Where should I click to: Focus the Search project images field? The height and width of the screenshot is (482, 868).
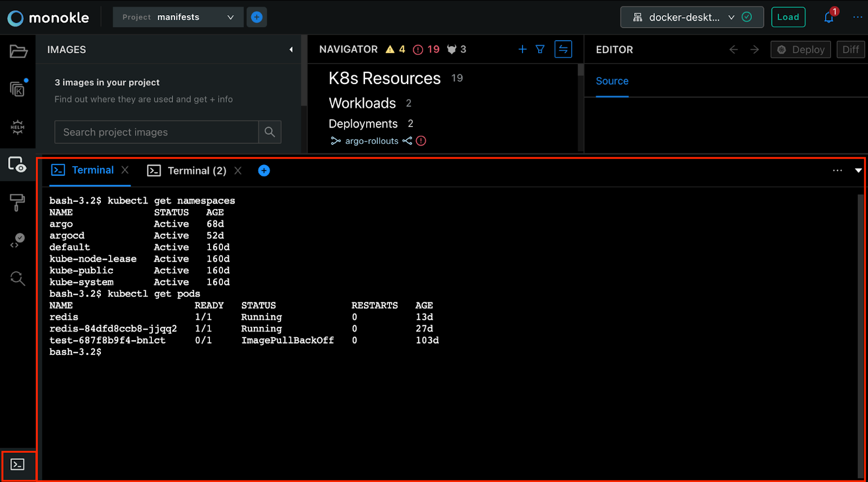point(156,132)
